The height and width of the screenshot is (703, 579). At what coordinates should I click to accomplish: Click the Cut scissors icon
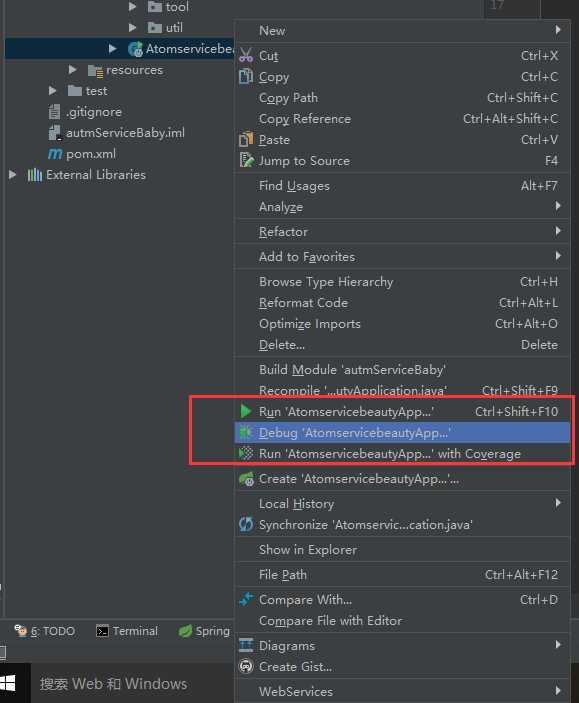(246, 55)
